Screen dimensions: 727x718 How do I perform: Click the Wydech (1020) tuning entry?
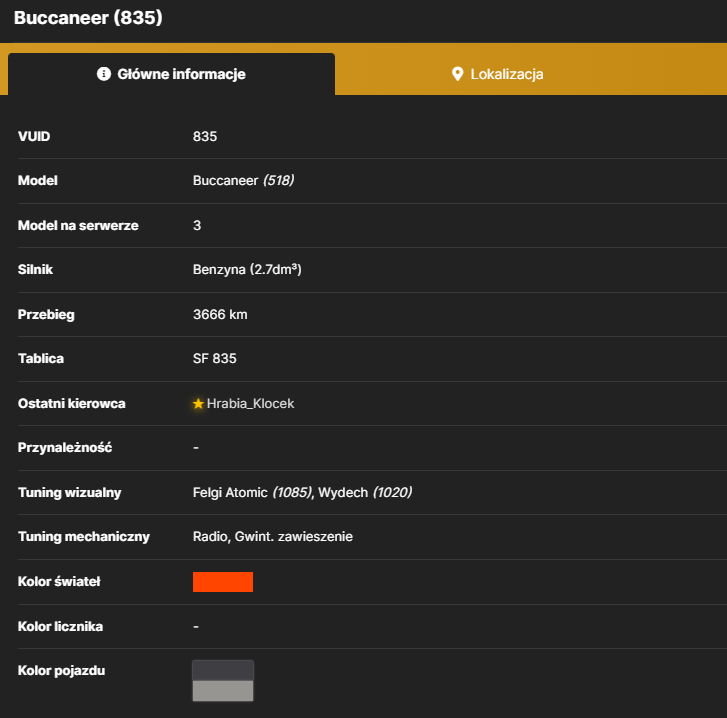tap(365, 492)
